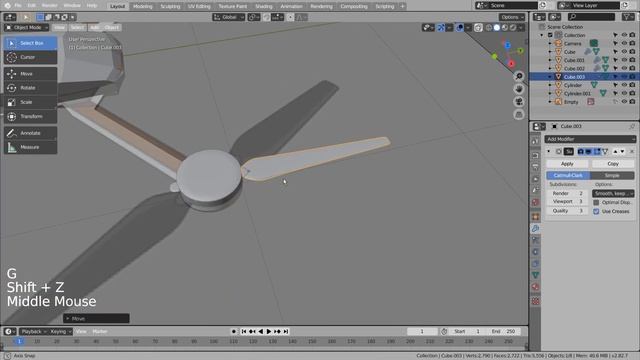This screenshot has width=640, height=360.
Task: Switch to Sculpting workspace tab
Action: click(170, 6)
